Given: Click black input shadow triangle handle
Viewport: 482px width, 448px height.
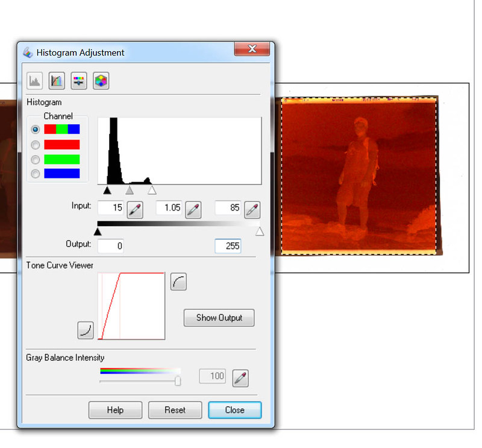Looking at the screenshot, I should click(x=107, y=190).
